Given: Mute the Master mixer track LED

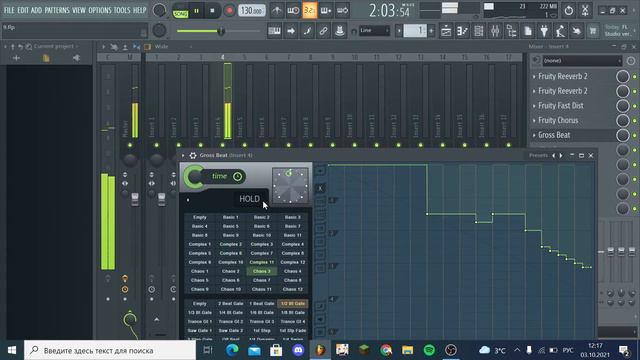Looking at the screenshot, I should 130,145.
